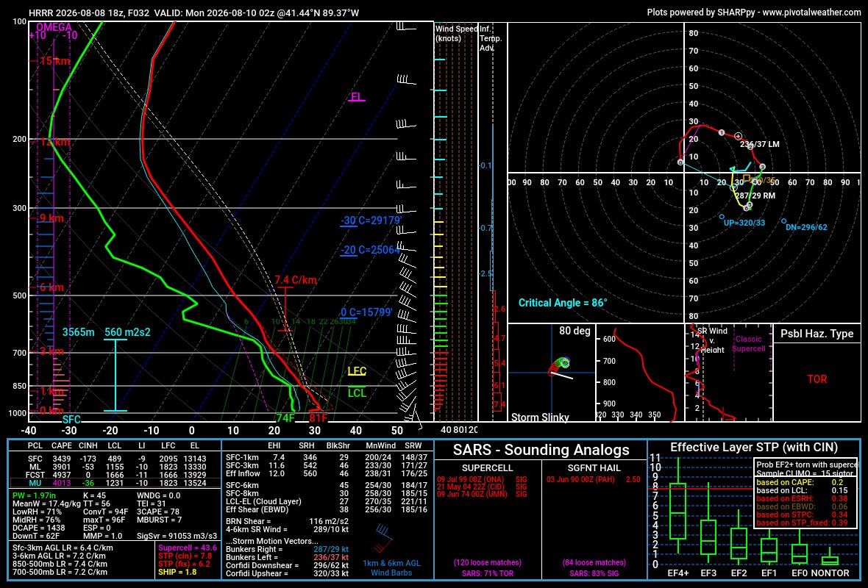Image resolution: width=868 pixels, height=588 pixels.
Task: Click the PW = 1.97in value
Action: (x=33, y=495)
